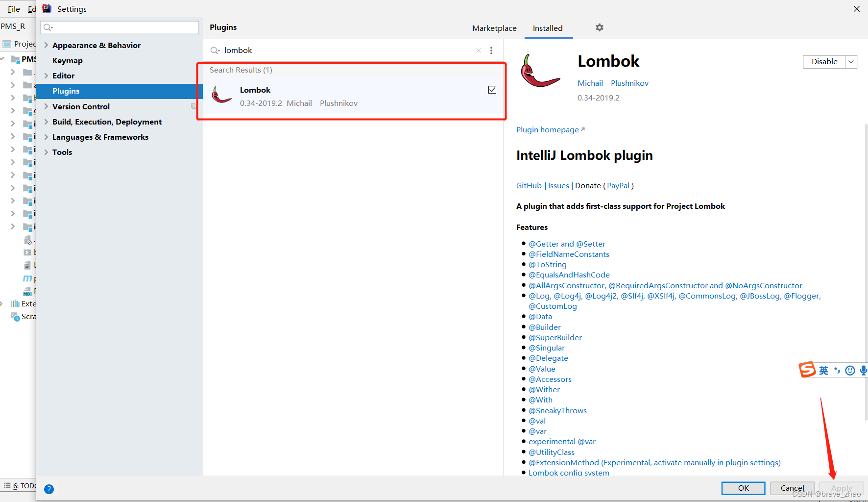Click the Apply button
868x502 pixels.
tap(841, 488)
